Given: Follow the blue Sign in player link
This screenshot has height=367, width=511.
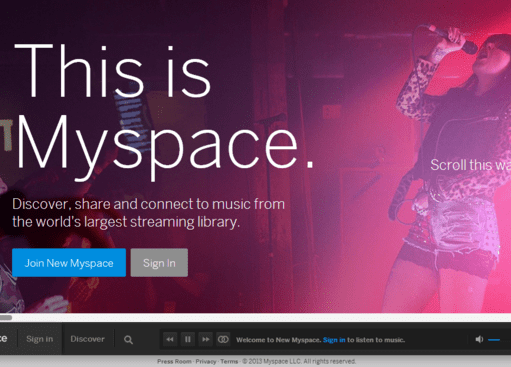Looking at the screenshot, I should (x=334, y=340).
